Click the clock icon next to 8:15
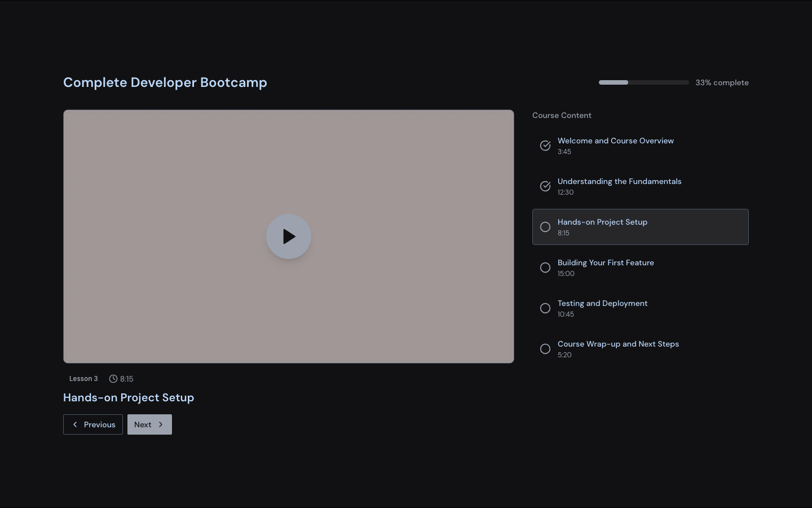Viewport: 812px width, 508px height. coord(113,379)
